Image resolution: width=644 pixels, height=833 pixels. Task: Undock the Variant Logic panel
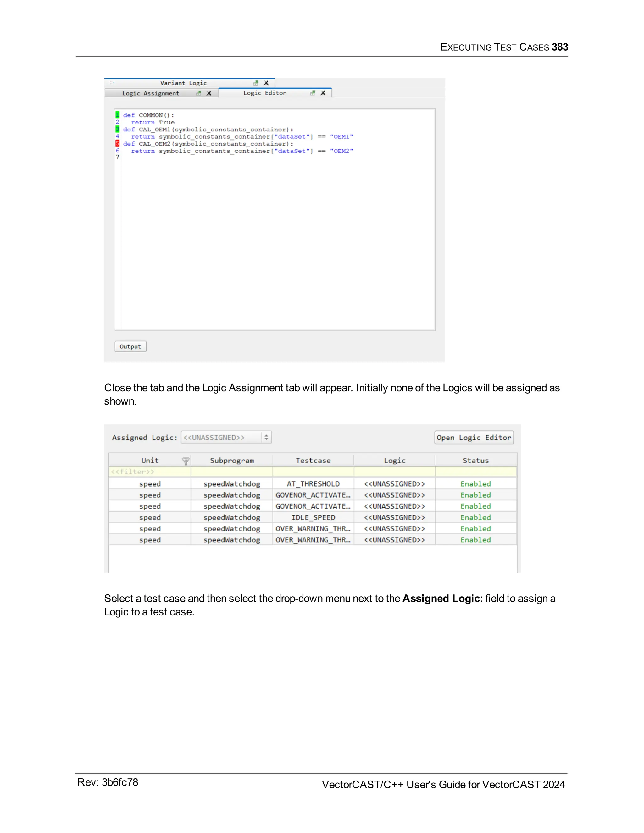click(256, 83)
